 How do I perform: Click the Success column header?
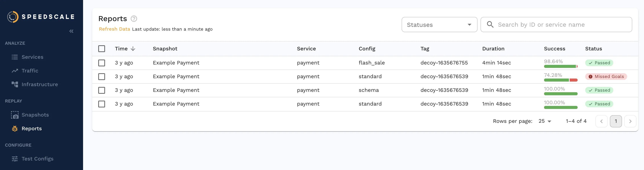coord(554,49)
